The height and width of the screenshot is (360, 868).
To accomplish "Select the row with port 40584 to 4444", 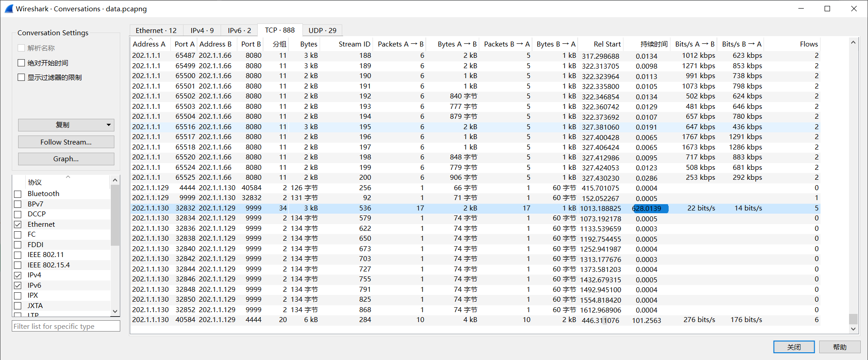I will (x=475, y=320).
